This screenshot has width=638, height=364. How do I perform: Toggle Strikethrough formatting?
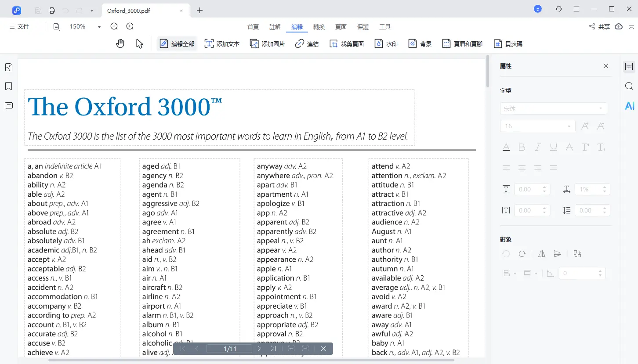pos(569,147)
